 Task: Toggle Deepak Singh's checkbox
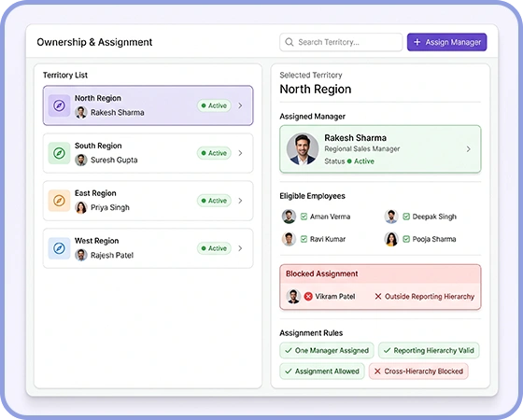(x=406, y=217)
